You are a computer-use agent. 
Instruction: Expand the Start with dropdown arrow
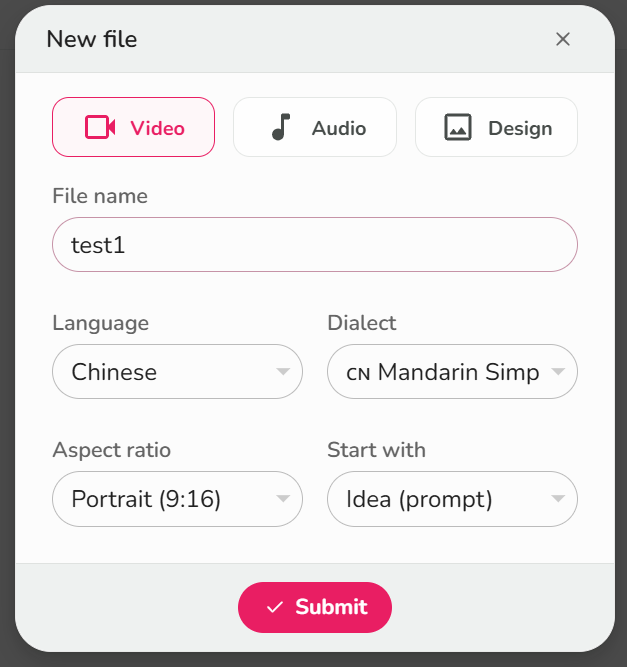point(558,499)
